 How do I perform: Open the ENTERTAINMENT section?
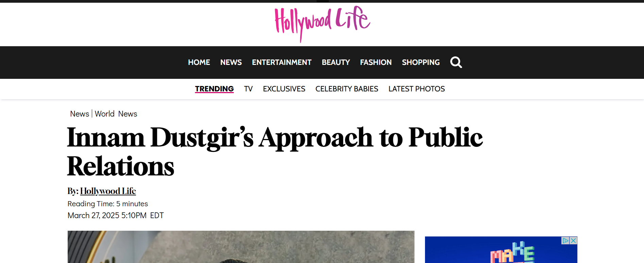282,62
